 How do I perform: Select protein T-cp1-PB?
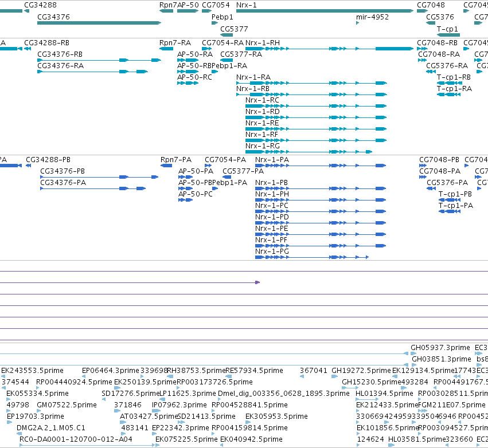pos(455,194)
